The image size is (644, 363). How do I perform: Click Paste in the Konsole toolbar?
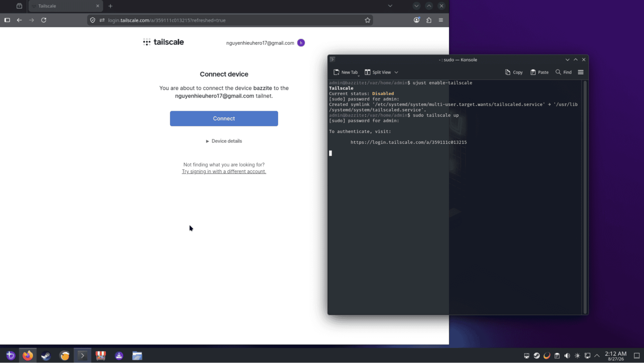pyautogui.click(x=540, y=72)
